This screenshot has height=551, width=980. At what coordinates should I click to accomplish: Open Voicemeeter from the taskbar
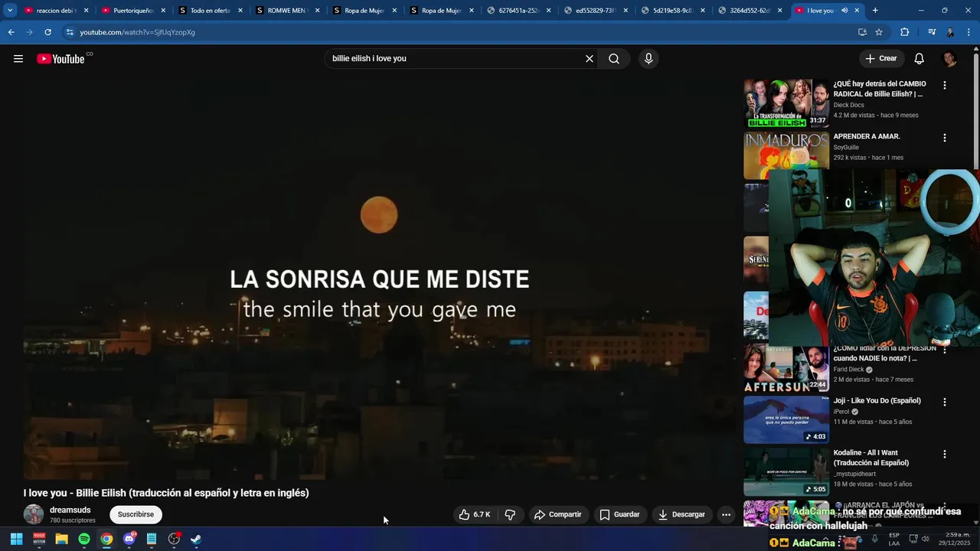(x=39, y=540)
